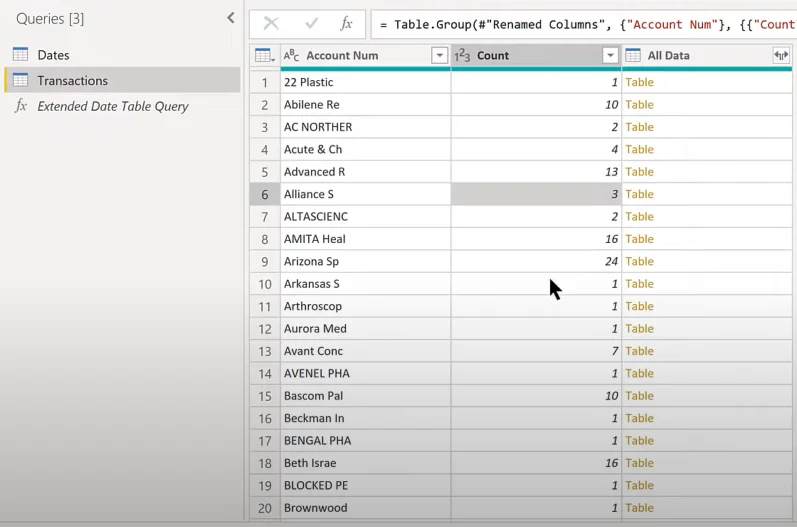The image size is (797, 527).
Task: Confirm formula with checkmark icon
Action: [311, 23]
